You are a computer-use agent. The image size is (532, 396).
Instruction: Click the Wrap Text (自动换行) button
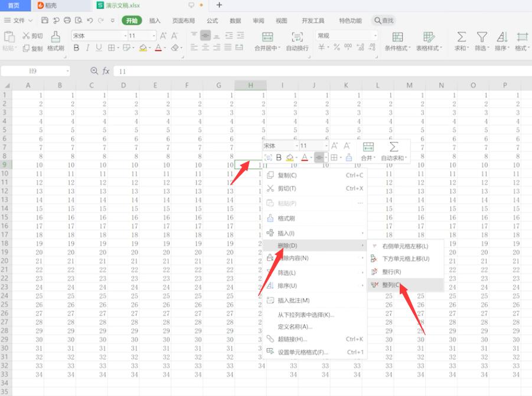tap(297, 41)
